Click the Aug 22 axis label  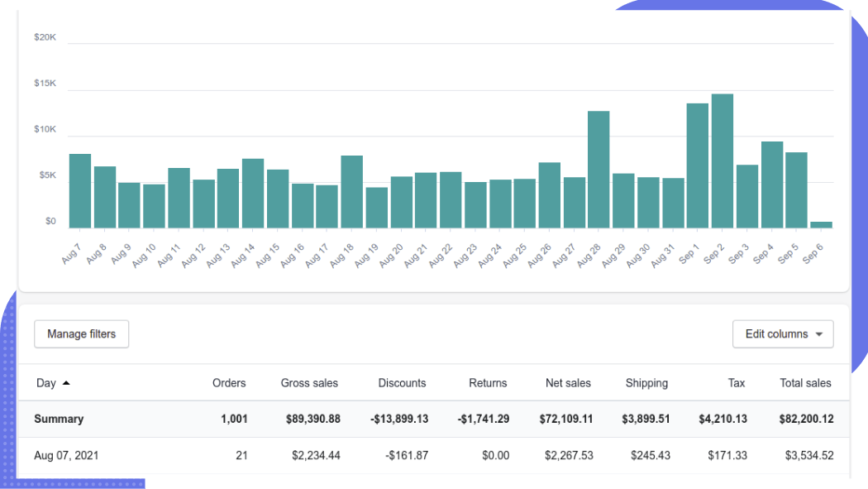pyautogui.click(x=441, y=256)
